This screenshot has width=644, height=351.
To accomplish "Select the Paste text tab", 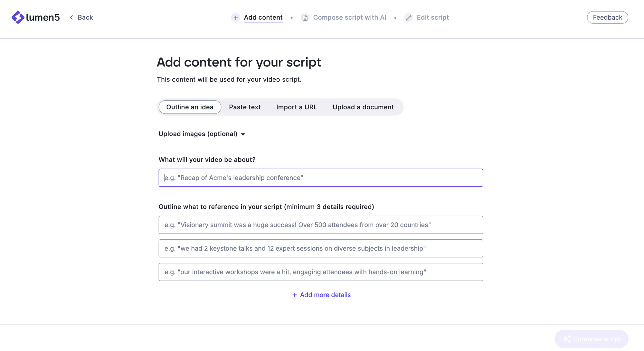I will tap(245, 107).
